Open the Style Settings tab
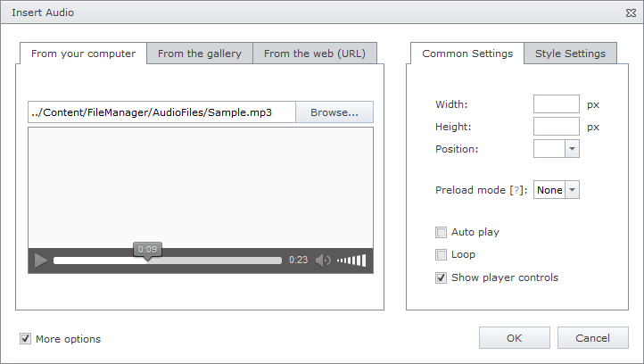The height and width of the screenshot is (364, 644). [570, 54]
